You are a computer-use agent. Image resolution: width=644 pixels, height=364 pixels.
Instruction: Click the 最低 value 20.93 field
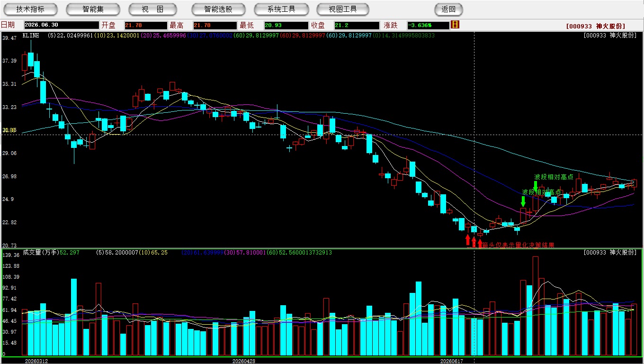(286, 25)
